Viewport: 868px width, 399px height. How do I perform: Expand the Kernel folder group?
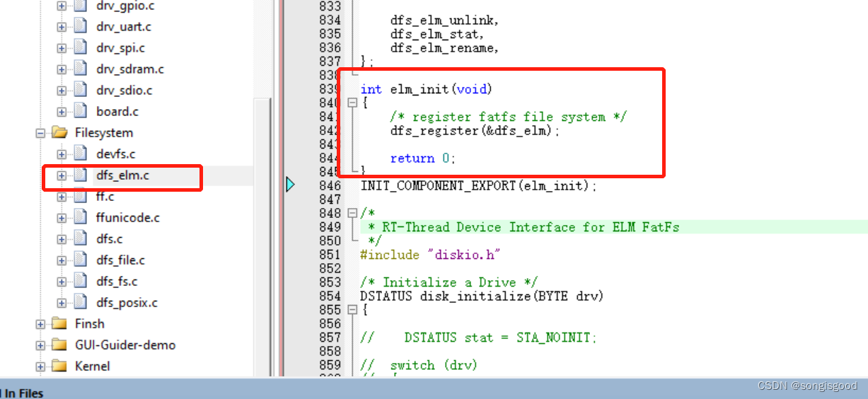point(40,366)
